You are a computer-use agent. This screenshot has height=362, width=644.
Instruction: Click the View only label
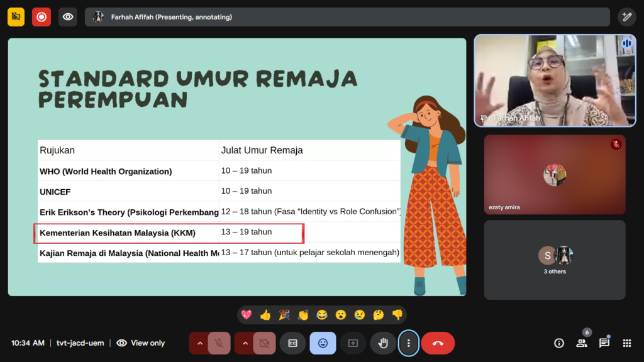click(x=148, y=343)
